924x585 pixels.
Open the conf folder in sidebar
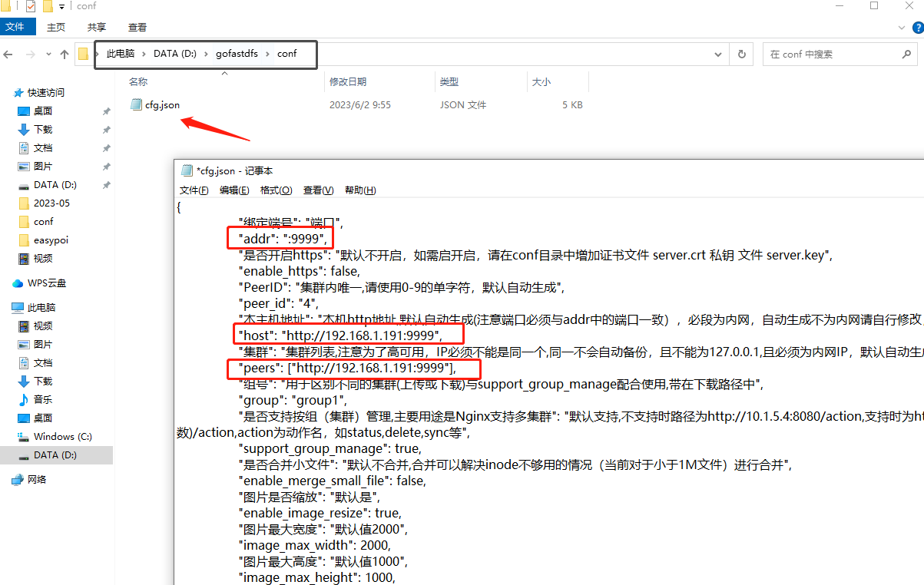pyautogui.click(x=44, y=222)
